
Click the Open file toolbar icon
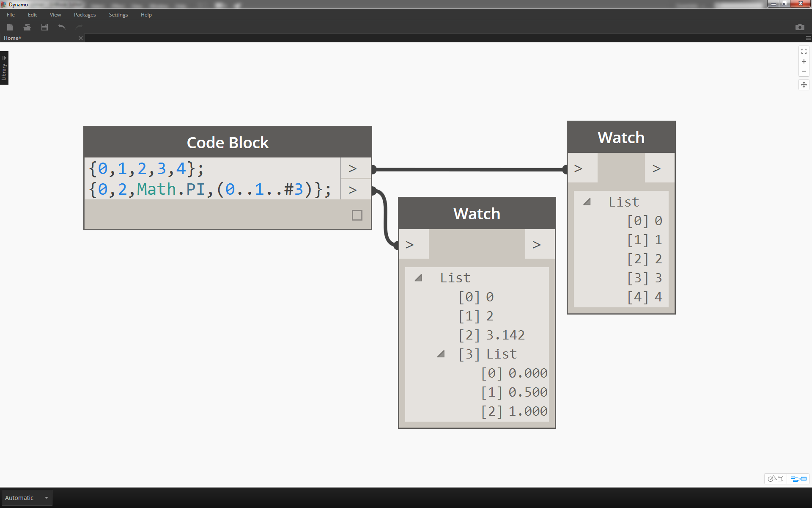[x=27, y=27]
